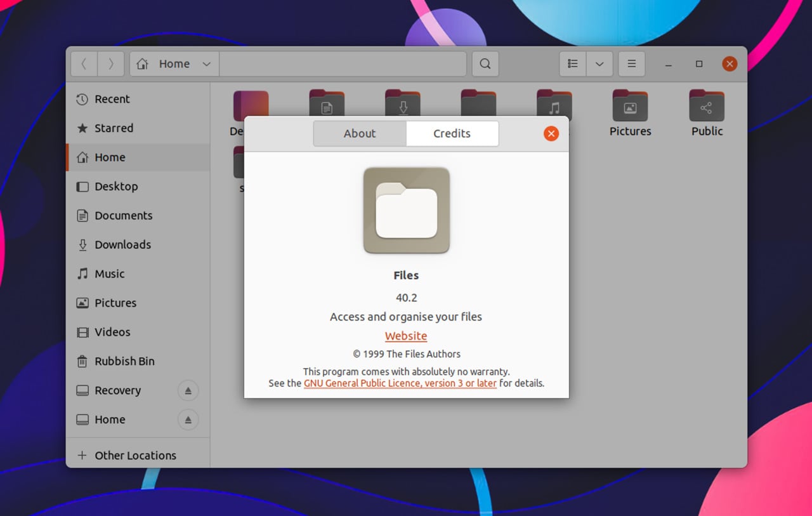Open Recent in the sidebar
The width and height of the screenshot is (812, 516).
[x=138, y=99]
